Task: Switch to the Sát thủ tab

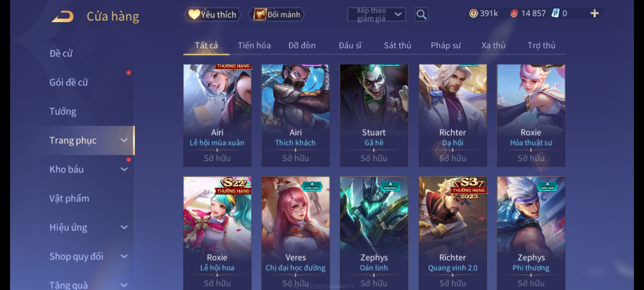Action: pyautogui.click(x=397, y=45)
